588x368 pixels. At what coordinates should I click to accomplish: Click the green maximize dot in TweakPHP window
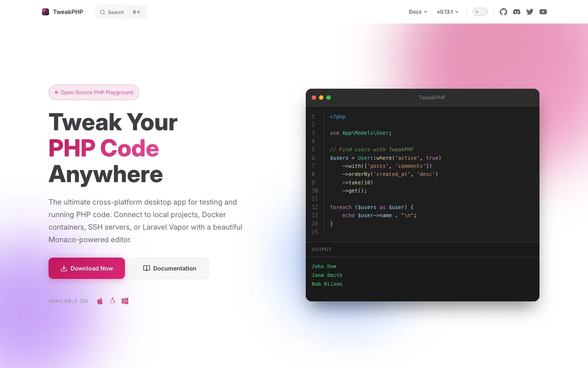[x=329, y=98]
